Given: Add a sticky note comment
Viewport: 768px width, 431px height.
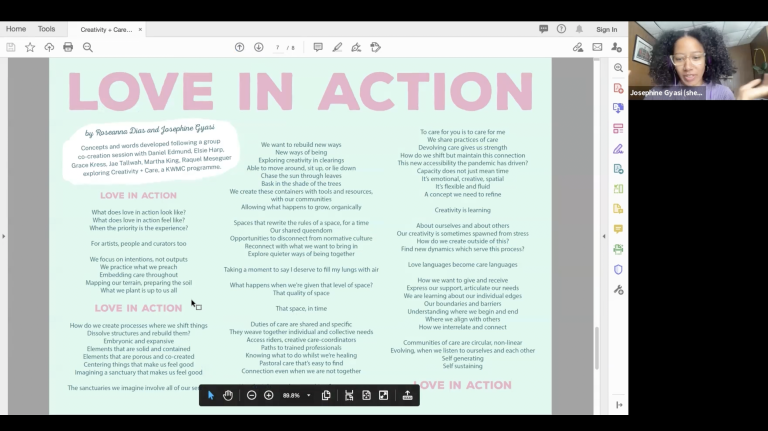Looking at the screenshot, I should pos(318,47).
